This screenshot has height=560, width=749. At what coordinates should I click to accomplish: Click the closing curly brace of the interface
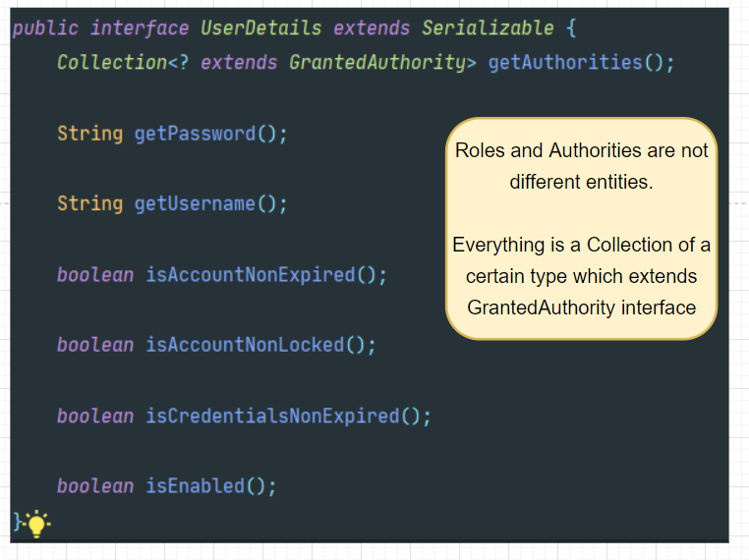click(x=17, y=519)
